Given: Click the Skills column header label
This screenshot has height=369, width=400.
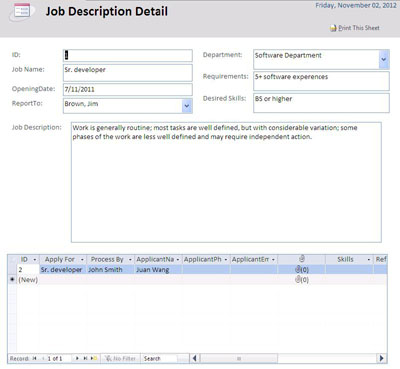Looking at the screenshot, I should tap(345, 259).
